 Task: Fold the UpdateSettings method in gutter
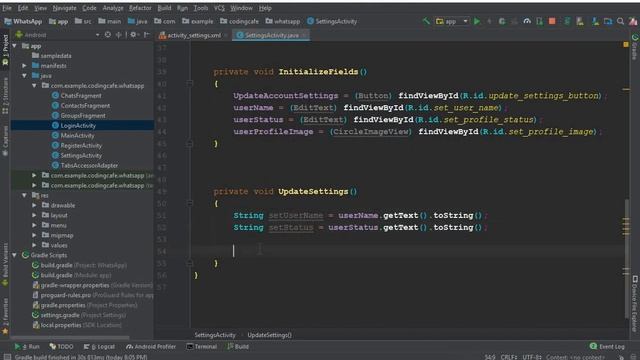[x=189, y=203]
